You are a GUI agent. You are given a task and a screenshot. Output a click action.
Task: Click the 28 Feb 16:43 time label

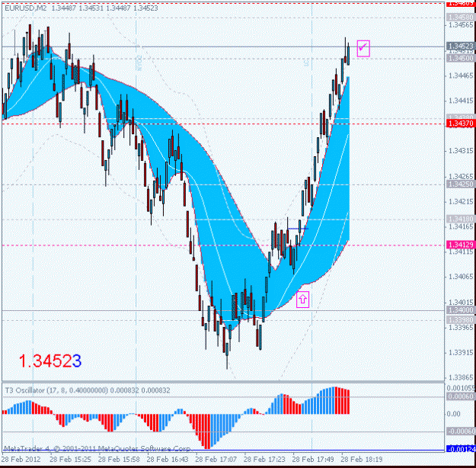coord(168,459)
